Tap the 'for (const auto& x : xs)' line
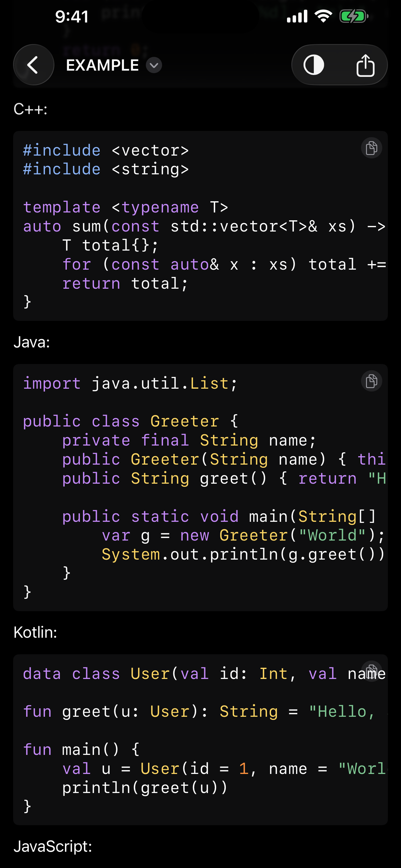Viewport: 401px width, 868px height. [x=224, y=265]
